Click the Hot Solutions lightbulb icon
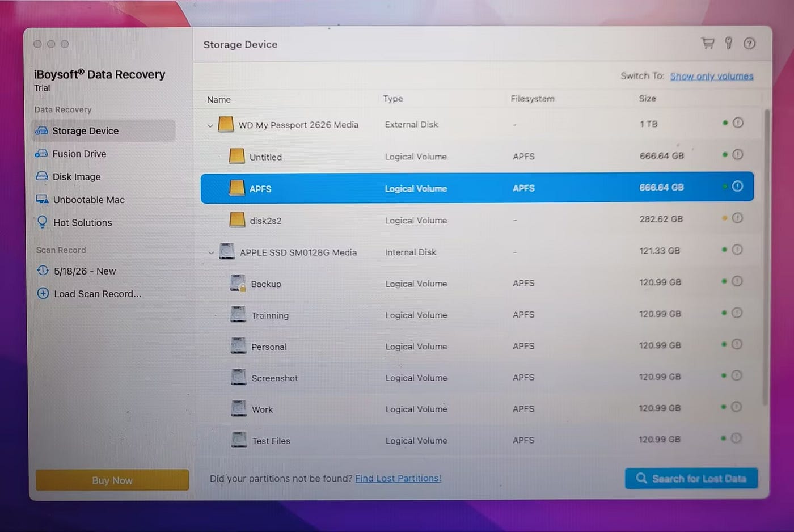Screen dimensions: 794x532 (x=42, y=222)
